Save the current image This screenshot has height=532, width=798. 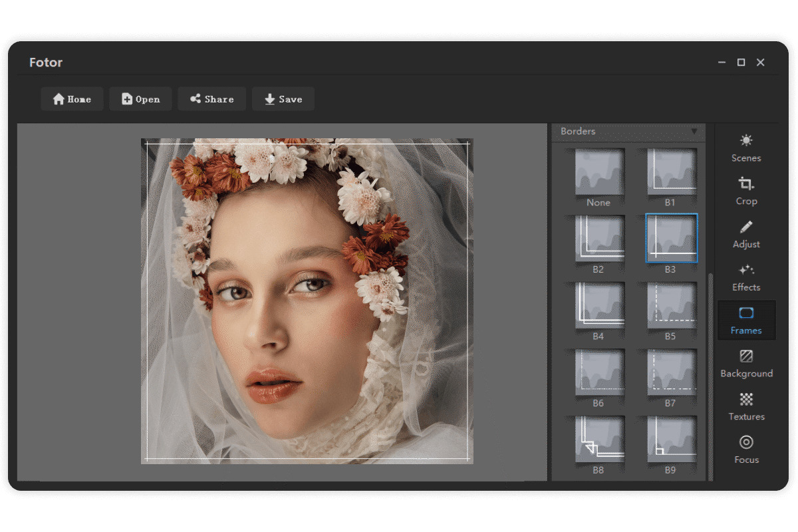coord(283,99)
